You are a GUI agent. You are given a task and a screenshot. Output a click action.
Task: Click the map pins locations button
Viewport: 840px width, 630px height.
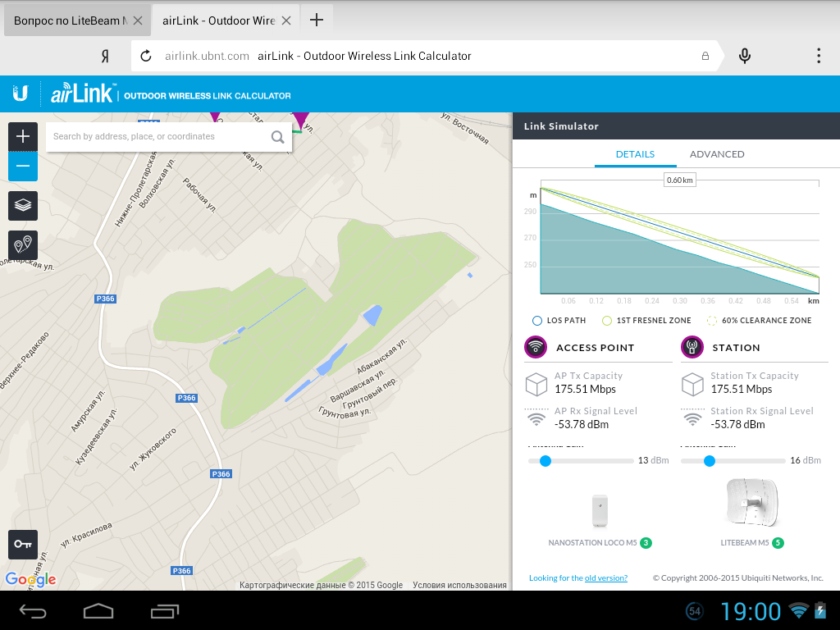22,245
